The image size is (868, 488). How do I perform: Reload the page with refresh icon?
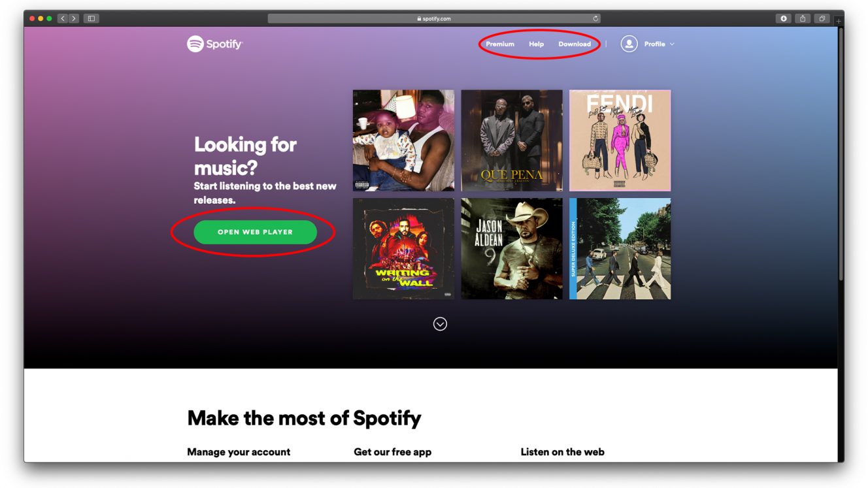pos(595,18)
